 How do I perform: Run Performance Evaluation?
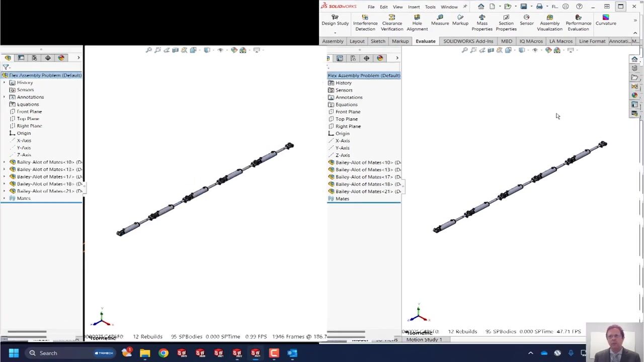[x=578, y=23]
